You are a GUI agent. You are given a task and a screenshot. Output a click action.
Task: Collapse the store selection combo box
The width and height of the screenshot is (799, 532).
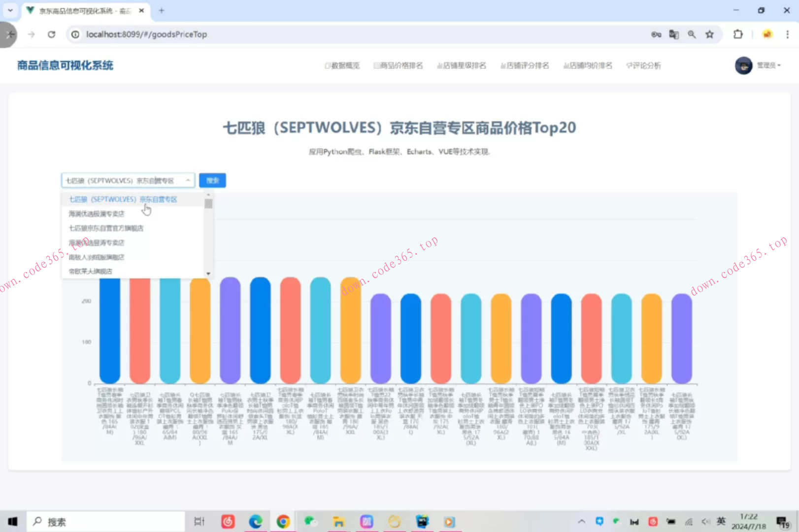coord(188,181)
